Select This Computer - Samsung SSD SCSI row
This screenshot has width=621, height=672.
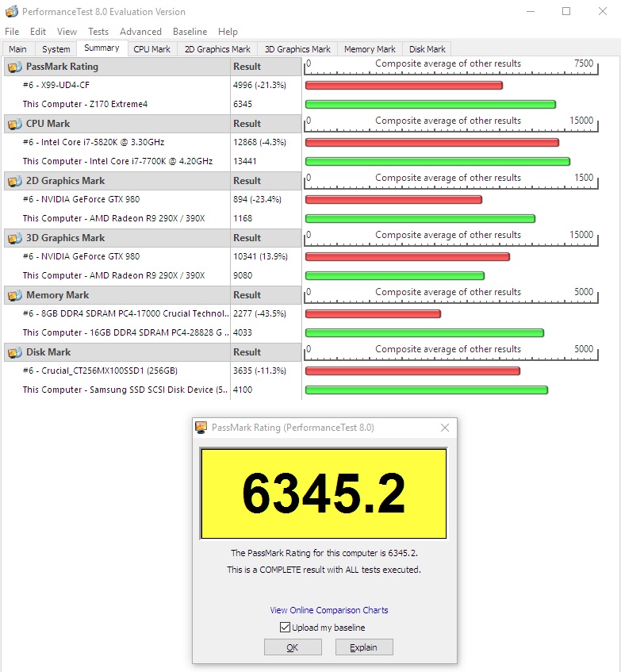click(x=117, y=390)
